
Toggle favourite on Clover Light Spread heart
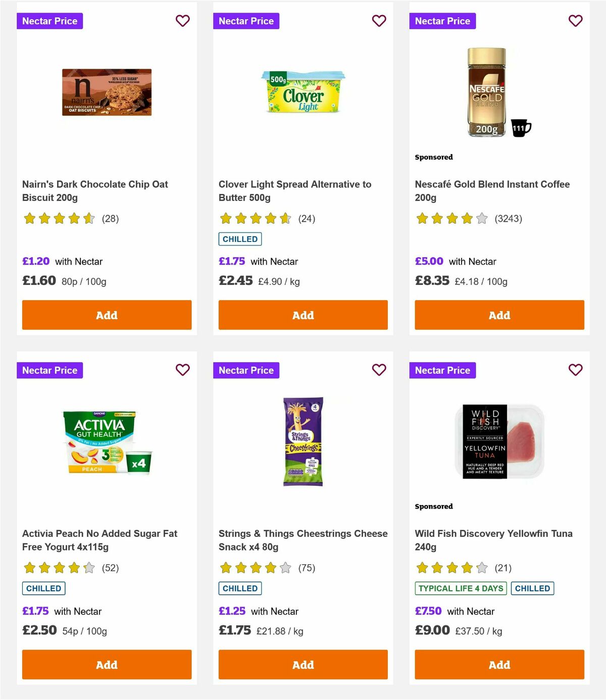coord(379,21)
